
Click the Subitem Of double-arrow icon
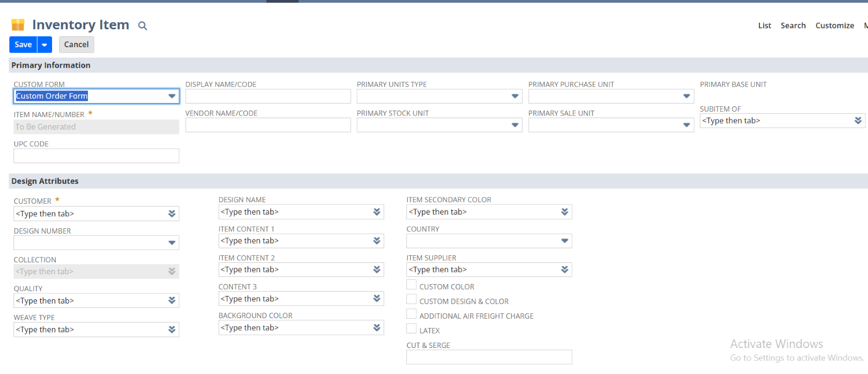click(858, 120)
